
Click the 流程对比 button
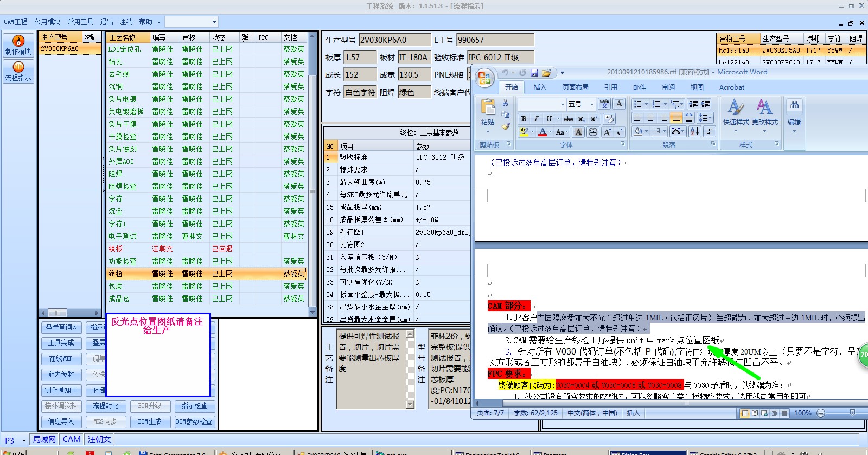pos(105,406)
